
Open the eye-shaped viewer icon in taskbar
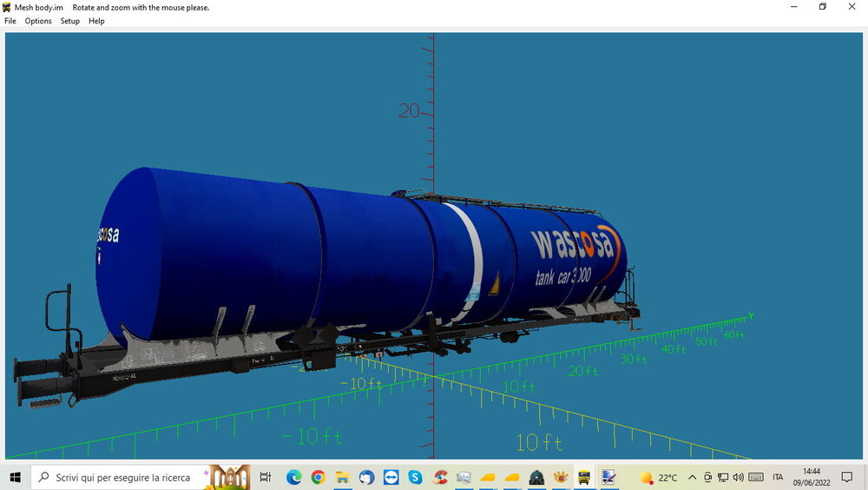(561, 477)
